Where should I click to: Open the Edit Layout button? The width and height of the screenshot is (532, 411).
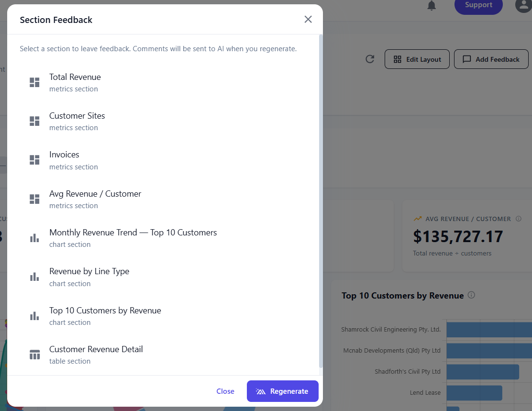click(417, 59)
